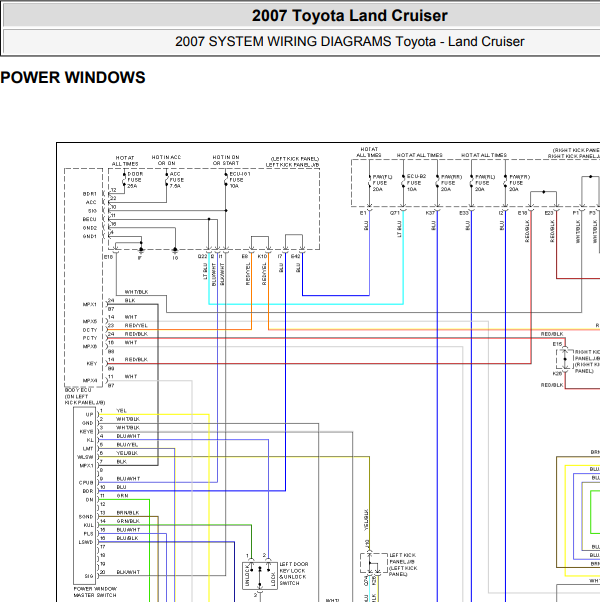Click "HOT IN ACC OR ON" text

click(x=166, y=160)
